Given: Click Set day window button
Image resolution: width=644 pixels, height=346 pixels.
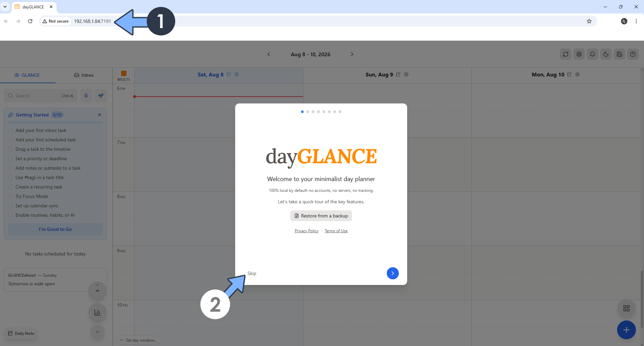Looking at the screenshot, I should pos(138,340).
